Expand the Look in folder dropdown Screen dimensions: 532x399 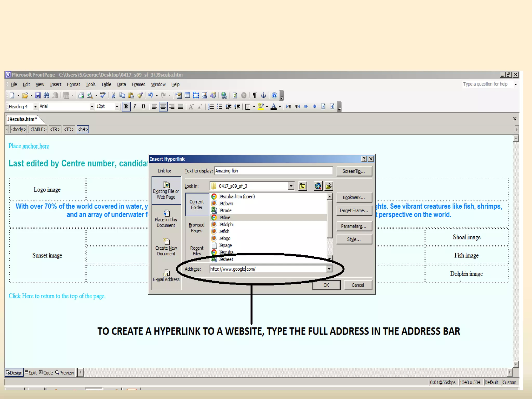click(291, 186)
